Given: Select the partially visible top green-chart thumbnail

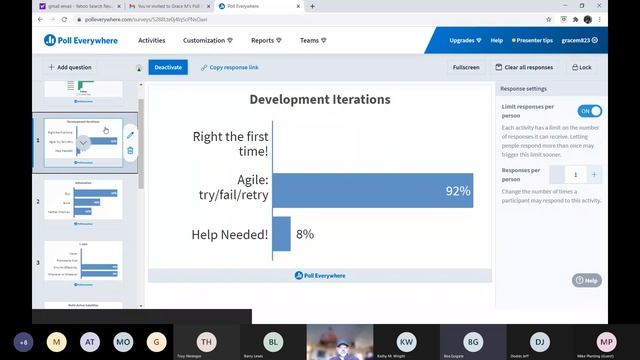Looking at the screenshot, I should [x=83, y=89].
